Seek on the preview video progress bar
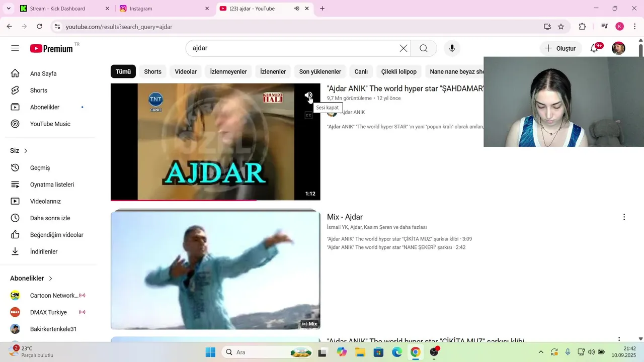Screen dimensions: 644x362 215,200
